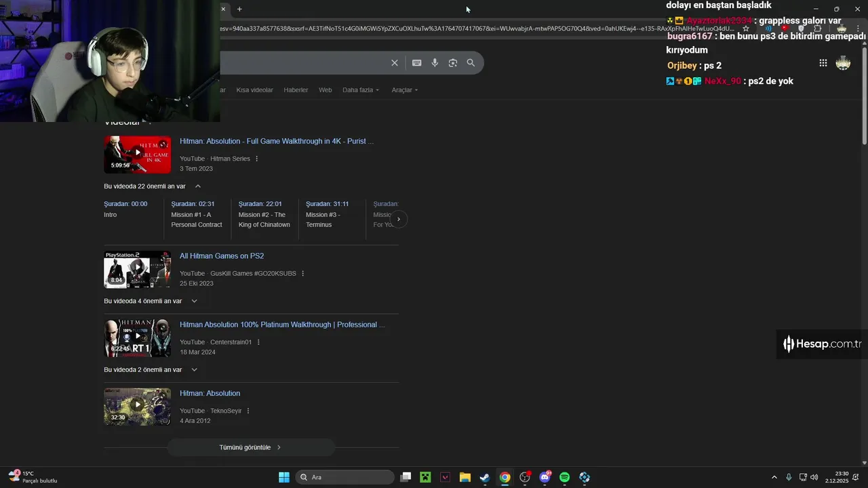
Task: Open Task View from the taskbar
Action: [406, 477]
